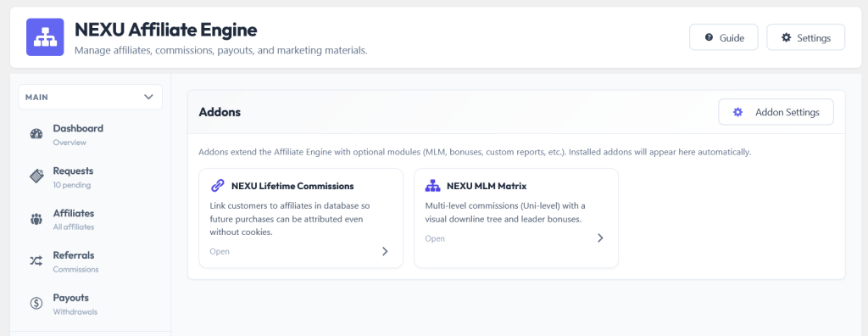Click the MLM Matrix description text

point(505,212)
